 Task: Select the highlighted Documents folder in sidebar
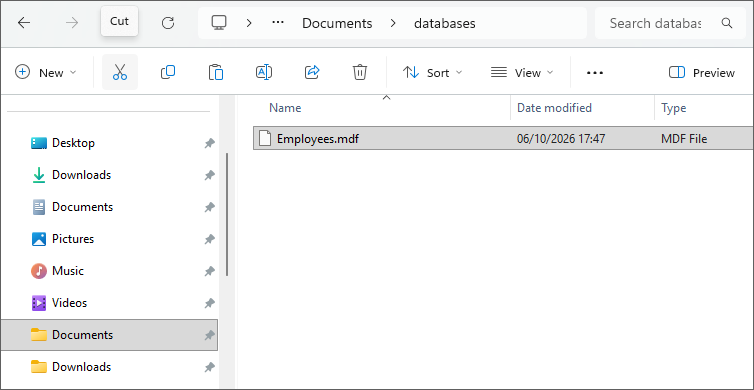[109, 335]
